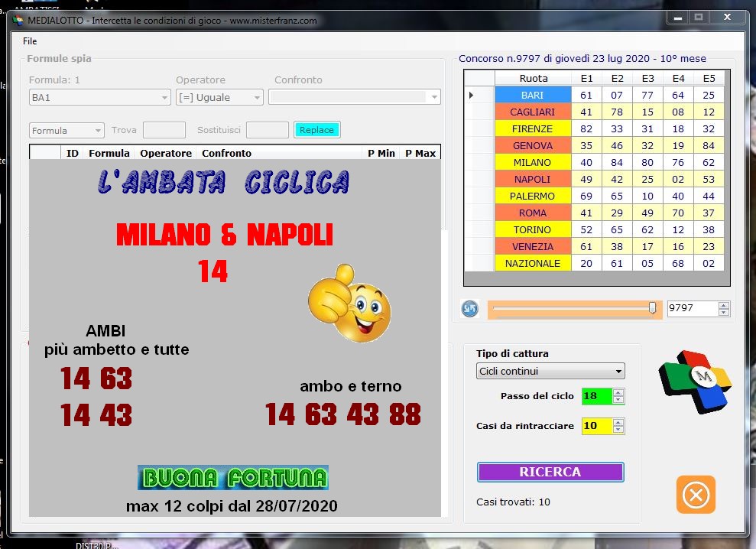Click the concorso slider handle
756x549 pixels.
[652, 308]
